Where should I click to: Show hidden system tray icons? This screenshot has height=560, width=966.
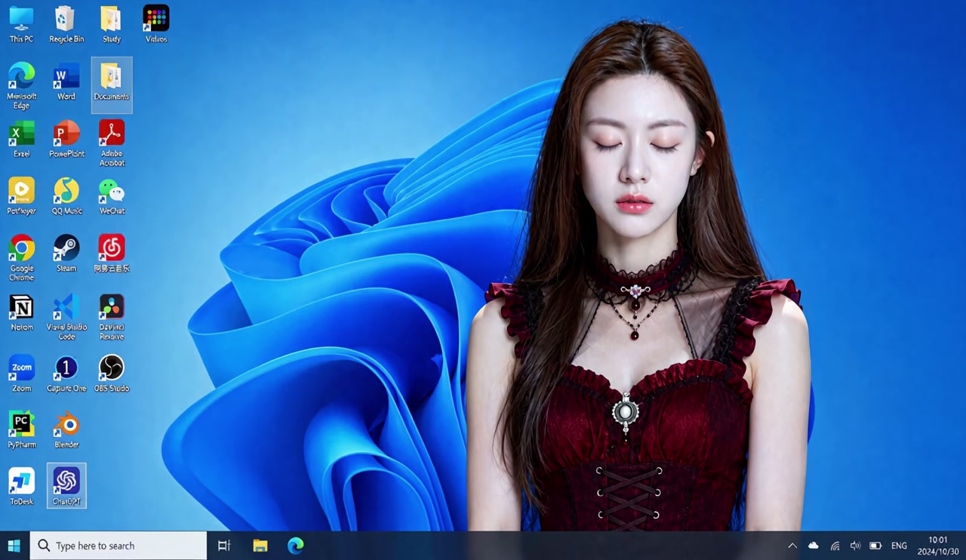(792, 546)
